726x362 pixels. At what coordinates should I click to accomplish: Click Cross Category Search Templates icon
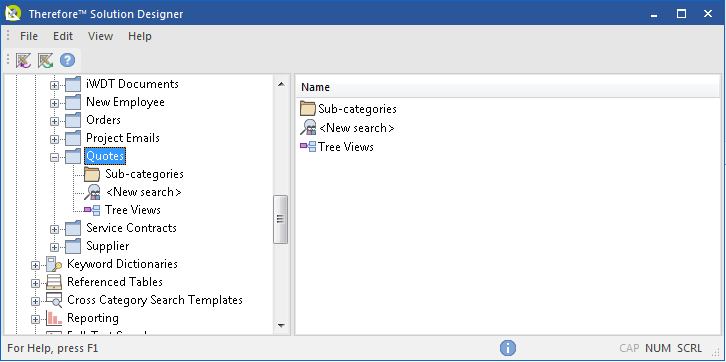click(x=54, y=300)
